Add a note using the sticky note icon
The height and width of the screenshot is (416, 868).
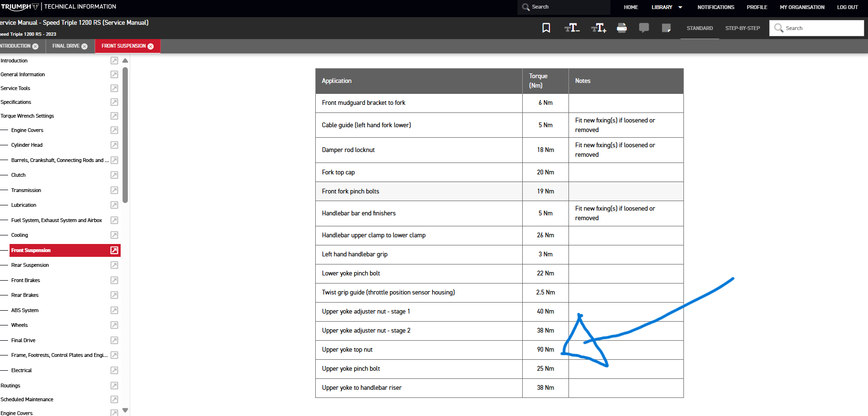tap(666, 28)
